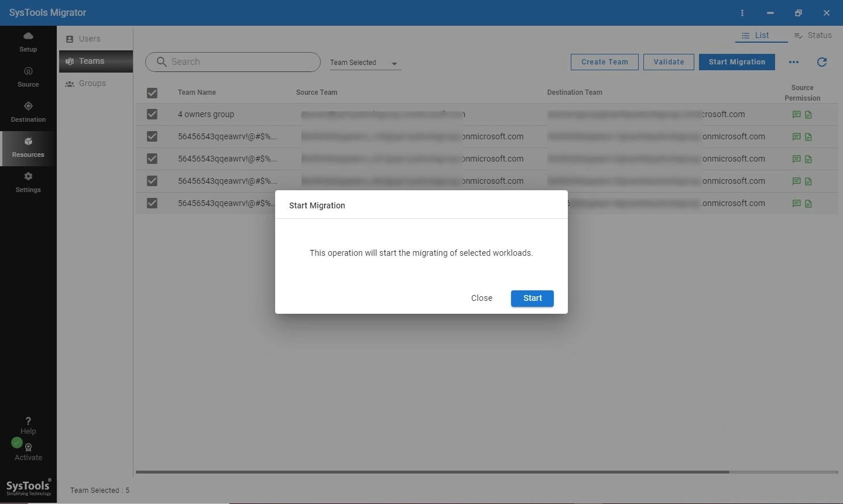843x504 pixels.
Task: Open the Destination sidebar section
Action: [28, 112]
